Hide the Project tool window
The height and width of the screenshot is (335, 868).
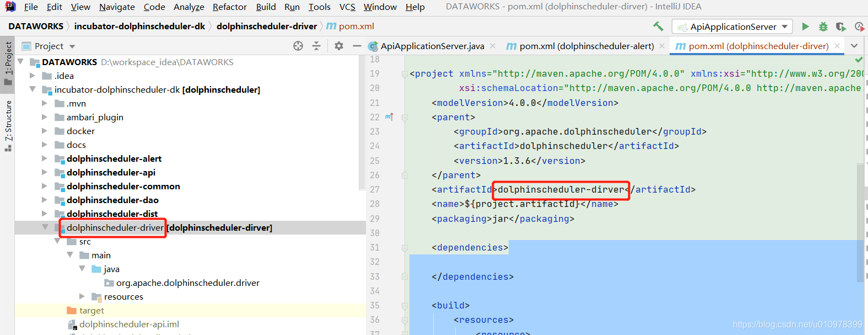click(357, 46)
